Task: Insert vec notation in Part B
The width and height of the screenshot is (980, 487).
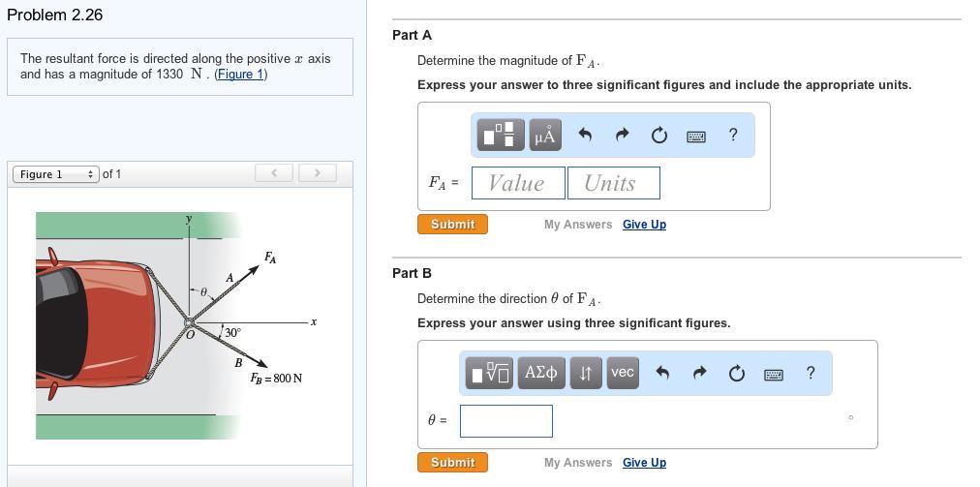Action: click(x=623, y=373)
